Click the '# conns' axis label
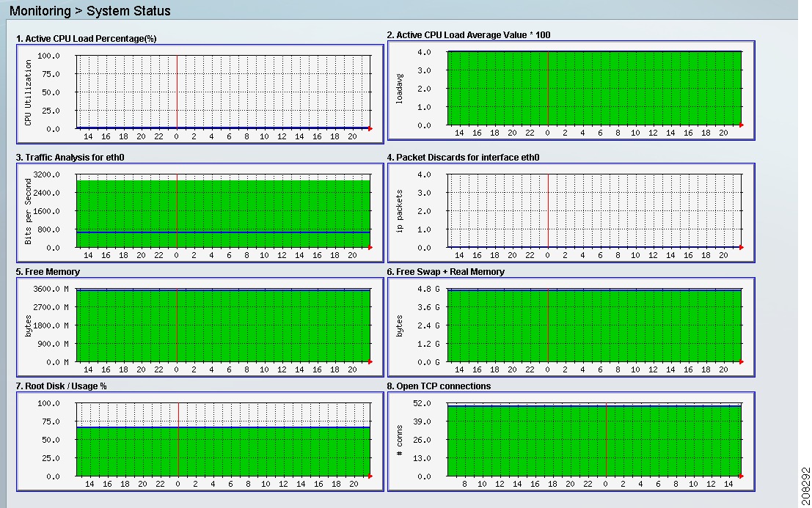 (399, 441)
